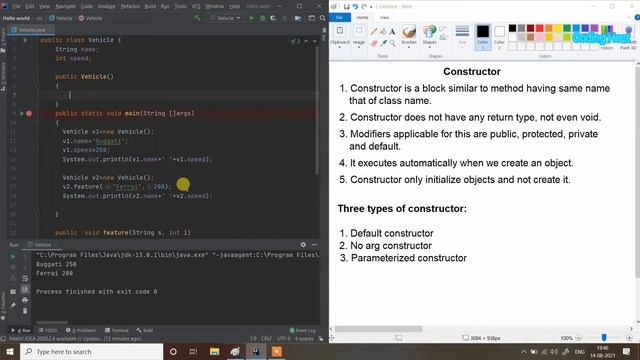Expand Image dropdown in Paint

(359, 47)
